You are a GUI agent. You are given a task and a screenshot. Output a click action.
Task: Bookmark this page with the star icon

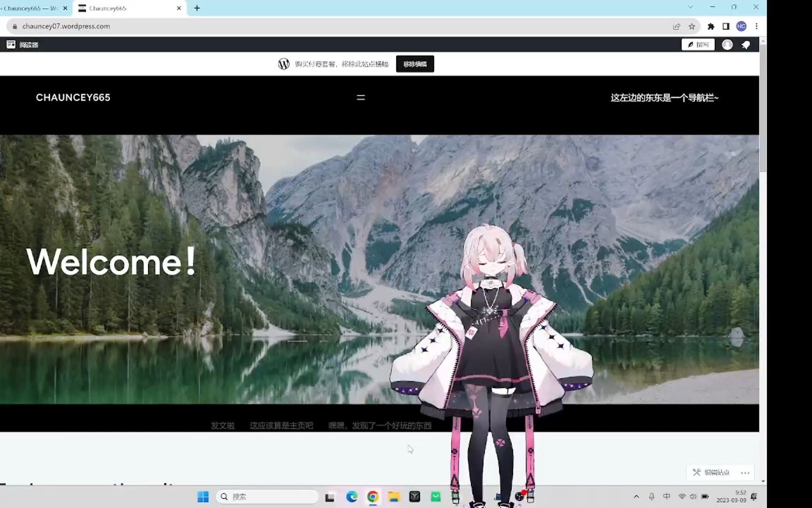[x=692, y=26]
